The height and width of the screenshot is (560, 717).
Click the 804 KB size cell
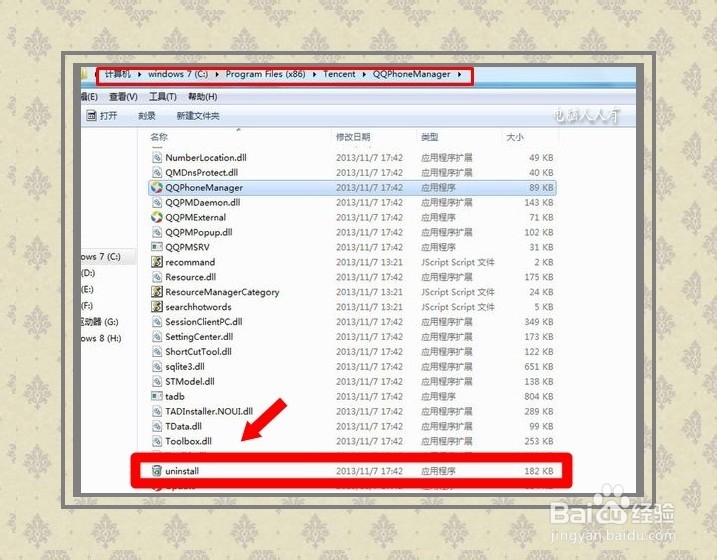pos(539,396)
